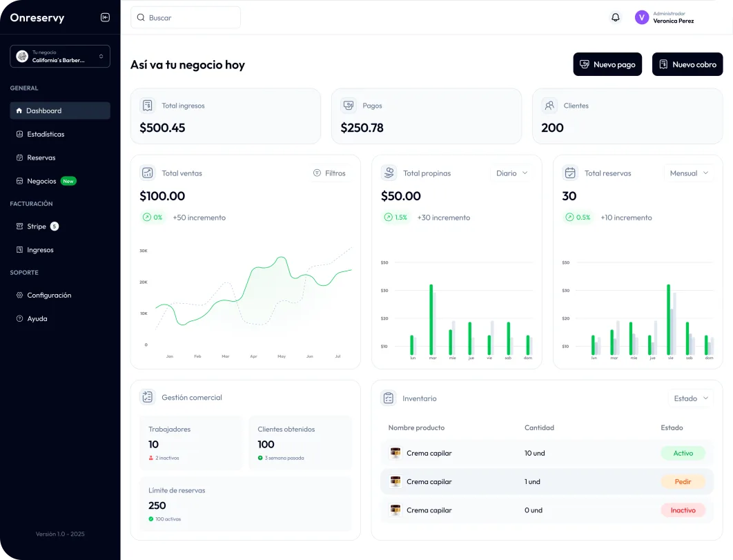
Task: Click inside the Buscar search field
Action: pos(185,17)
